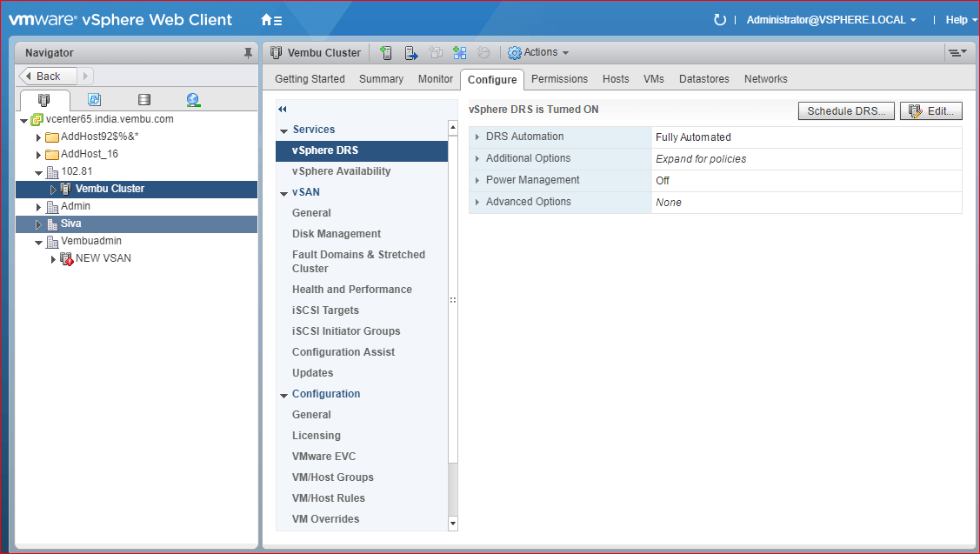Expand the Advanced Options row
The width and height of the screenshot is (980, 554).
(477, 202)
